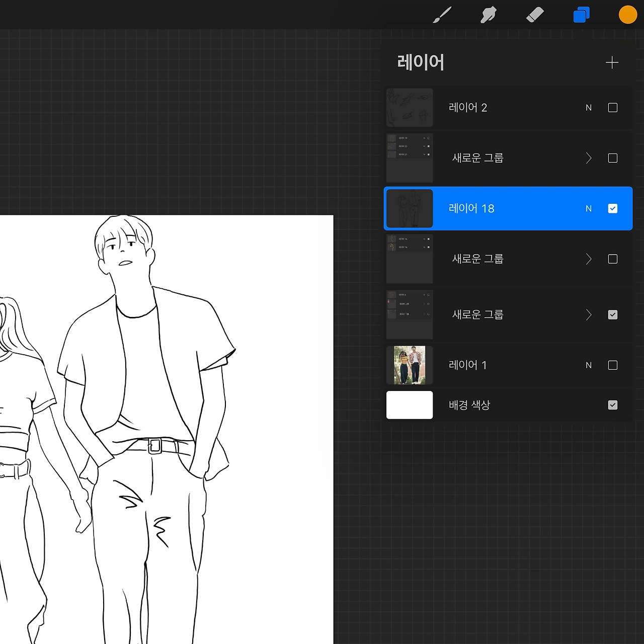Click the 레이어 1 photo thumbnail
Image resolution: width=644 pixels, height=644 pixels.
click(x=410, y=365)
